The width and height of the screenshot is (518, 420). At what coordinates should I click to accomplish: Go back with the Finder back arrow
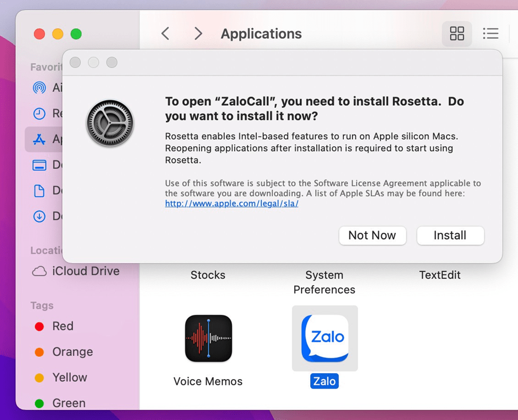[x=165, y=34]
